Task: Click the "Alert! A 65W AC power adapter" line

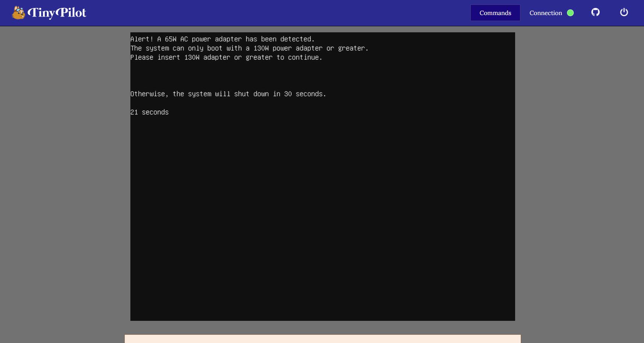Action: click(222, 39)
